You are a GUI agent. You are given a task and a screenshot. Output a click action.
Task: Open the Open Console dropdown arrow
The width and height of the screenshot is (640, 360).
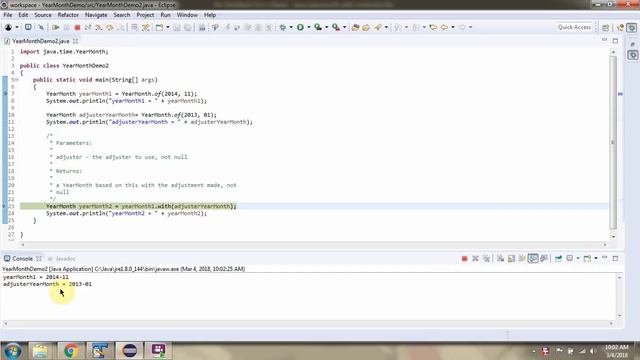(x=596, y=259)
